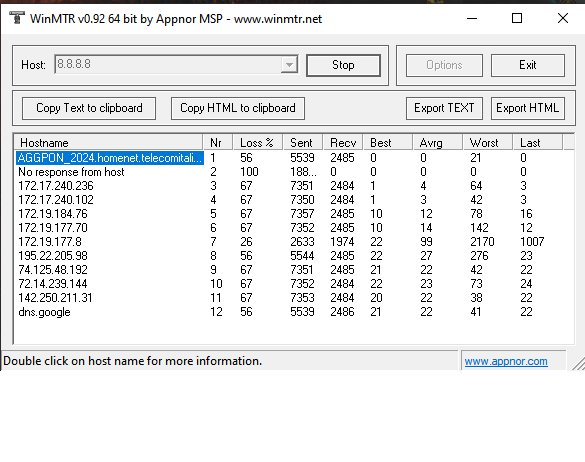Export results as HTML

point(528,108)
